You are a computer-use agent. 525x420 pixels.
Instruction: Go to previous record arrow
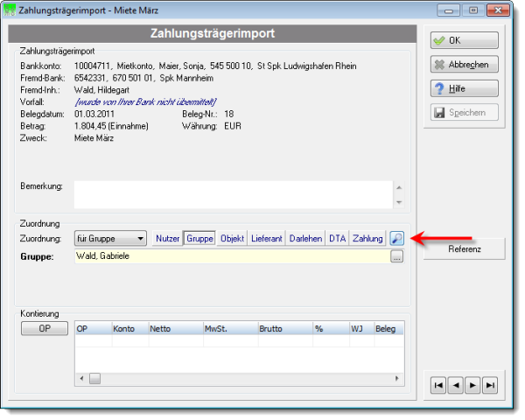(x=456, y=385)
